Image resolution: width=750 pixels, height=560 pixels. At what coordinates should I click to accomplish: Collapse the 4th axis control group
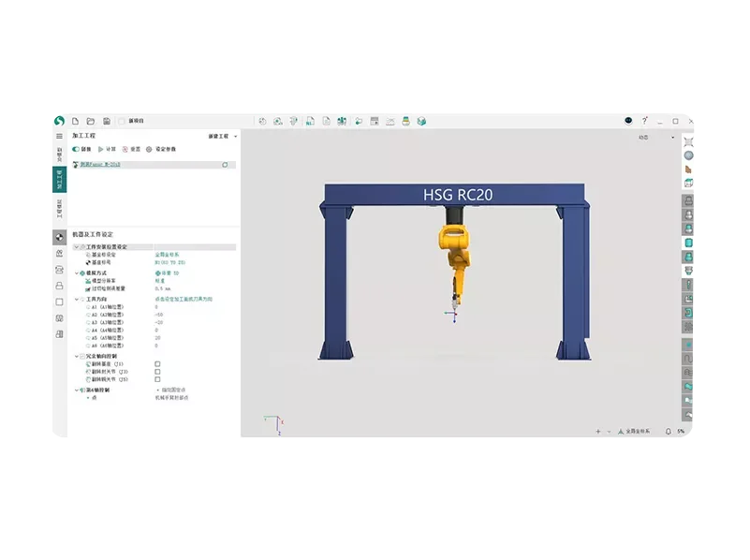77,391
